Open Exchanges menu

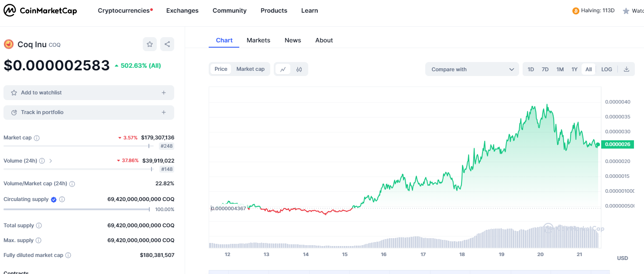pyautogui.click(x=183, y=10)
